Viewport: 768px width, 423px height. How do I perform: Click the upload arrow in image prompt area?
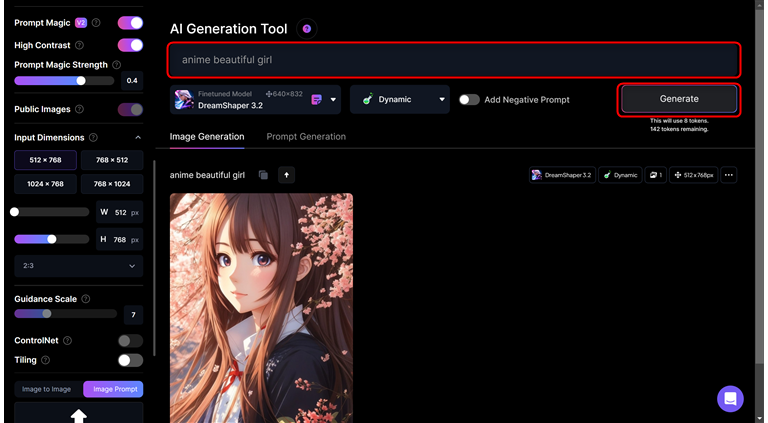click(79, 415)
